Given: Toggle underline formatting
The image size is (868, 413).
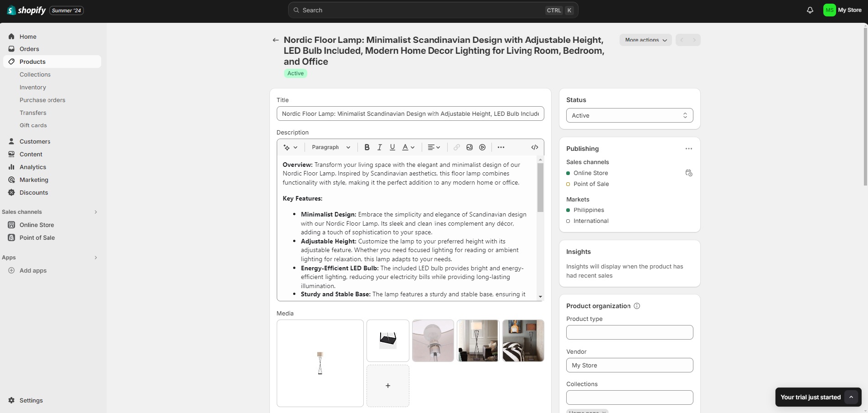Looking at the screenshot, I should (x=392, y=147).
